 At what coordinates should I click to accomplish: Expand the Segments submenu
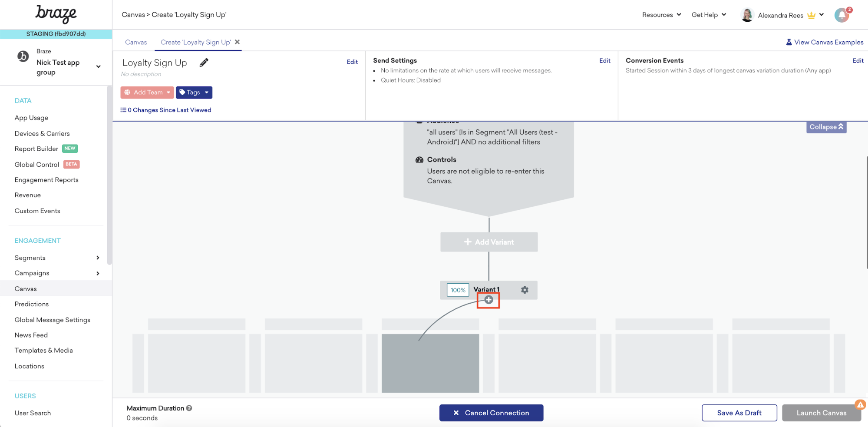pos(98,258)
